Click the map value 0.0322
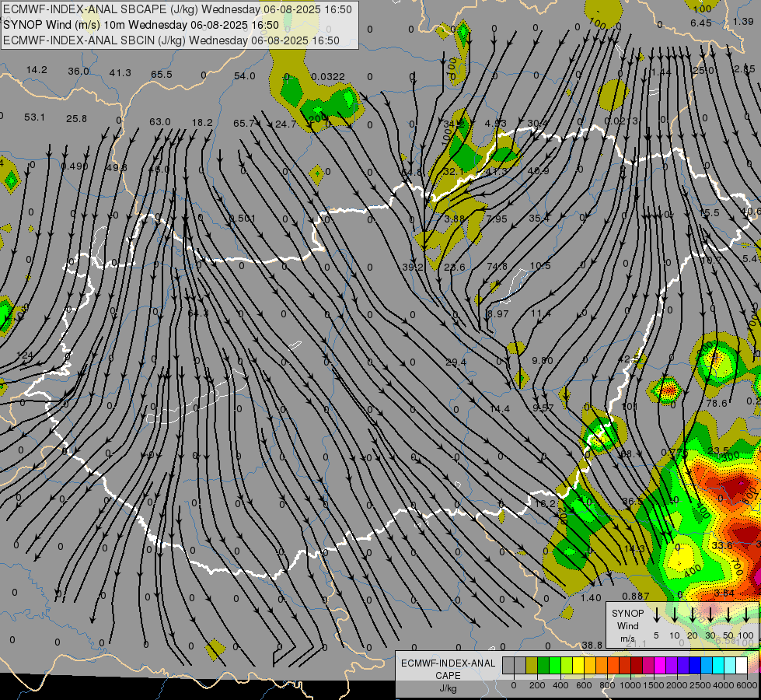Viewport: 761px width, 700px height. 328,77
